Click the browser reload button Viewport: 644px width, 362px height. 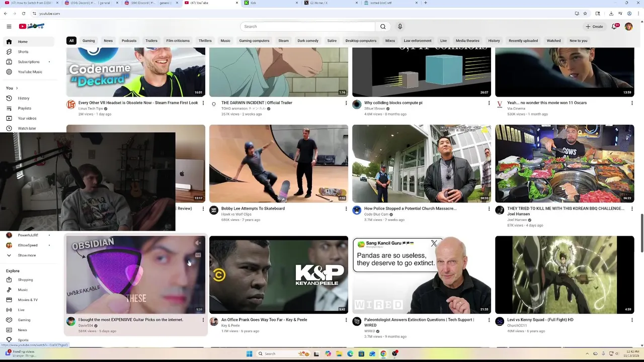tap(23, 14)
